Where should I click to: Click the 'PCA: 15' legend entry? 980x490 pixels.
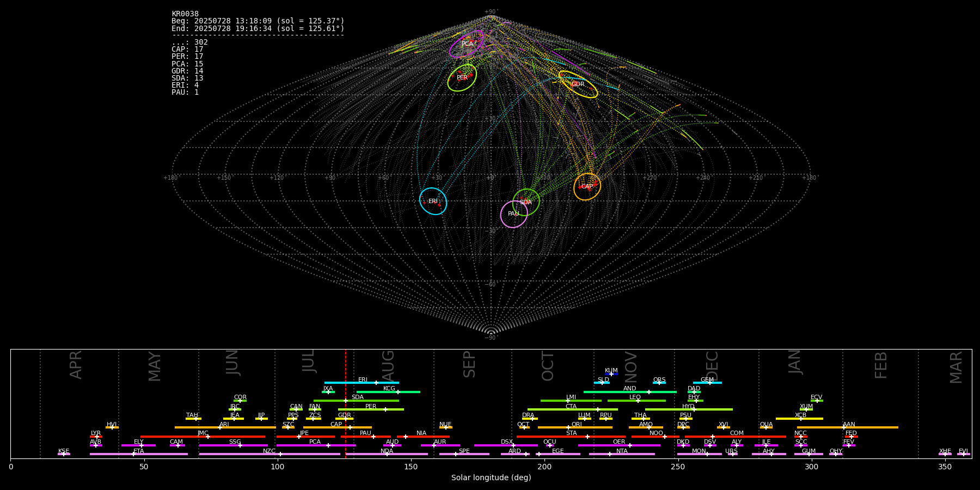coord(187,64)
